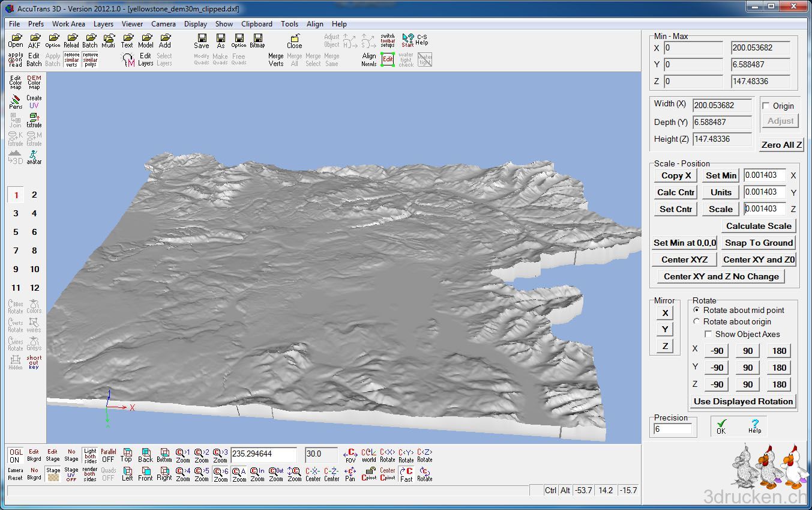Toggle the Parallel OFF projection switch
This screenshot has width=812, height=510.
108,455
